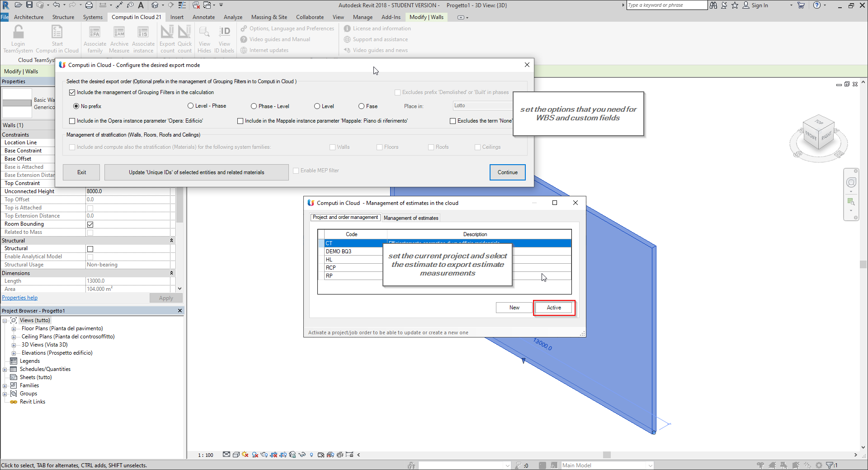Open the Structure ribbon tab

point(63,17)
